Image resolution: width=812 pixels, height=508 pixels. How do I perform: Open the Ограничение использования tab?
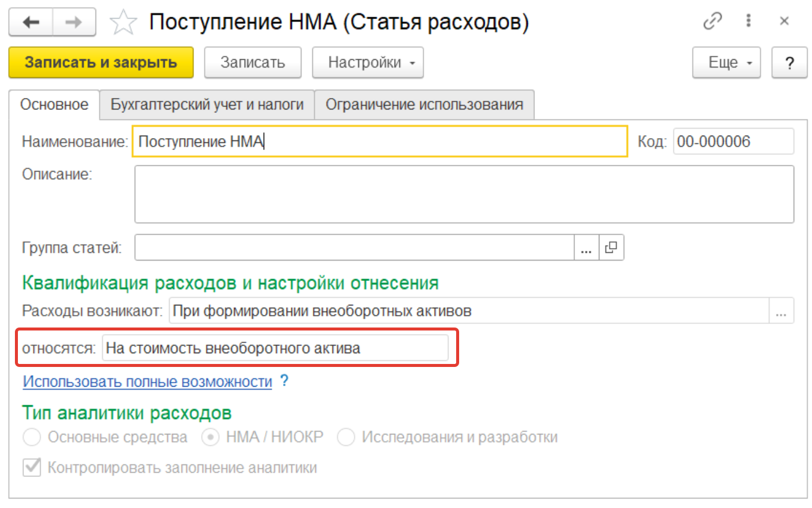pyautogui.click(x=424, y=105)
